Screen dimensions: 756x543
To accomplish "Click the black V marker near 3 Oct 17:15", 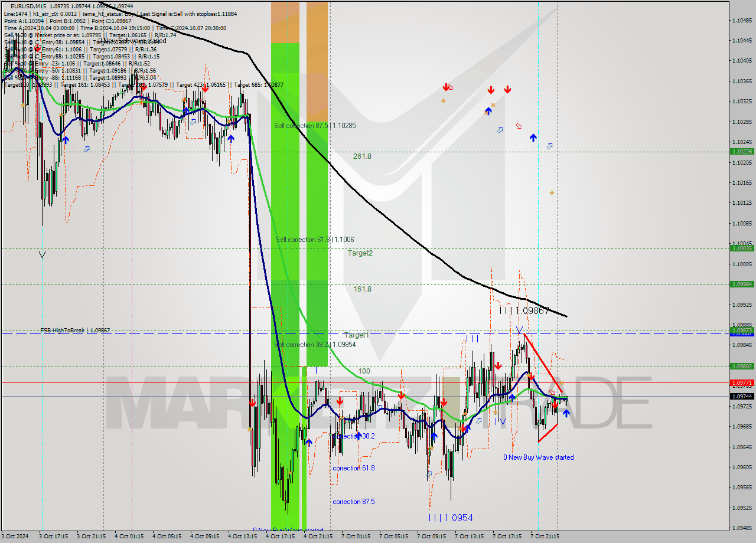I will 42,254.
